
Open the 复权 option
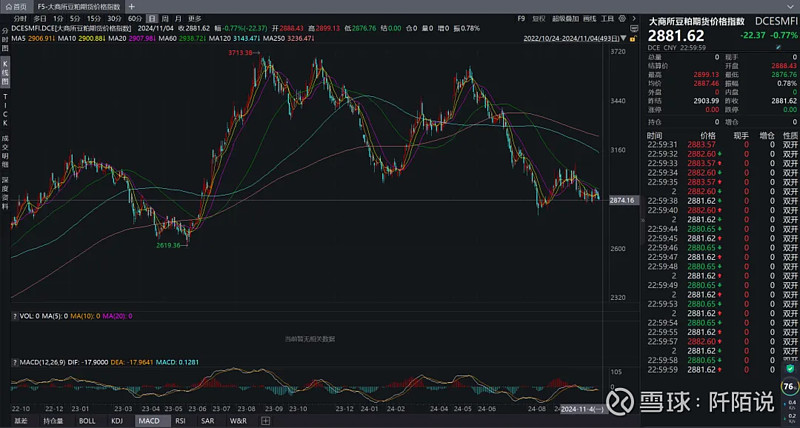(539, 18)
